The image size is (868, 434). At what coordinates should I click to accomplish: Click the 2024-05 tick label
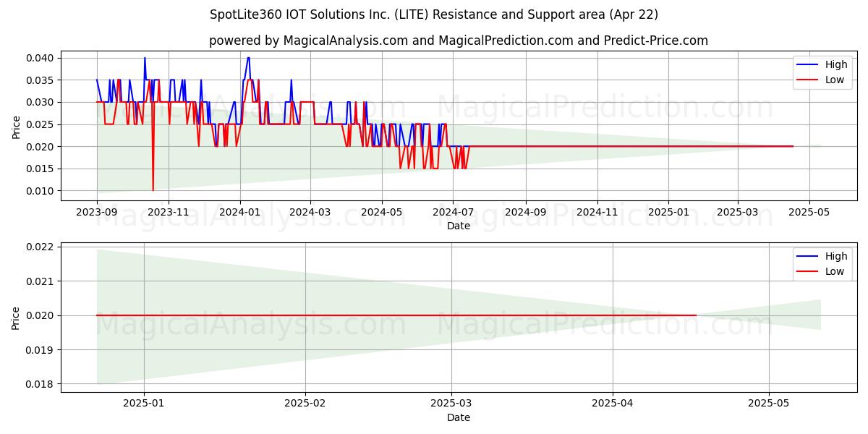point(381,212)
